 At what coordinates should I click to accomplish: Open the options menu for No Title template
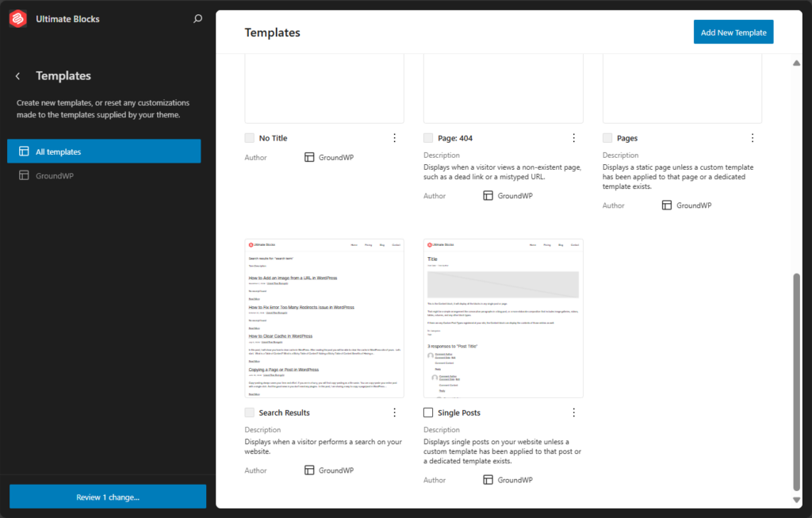[x=394, y=137]
